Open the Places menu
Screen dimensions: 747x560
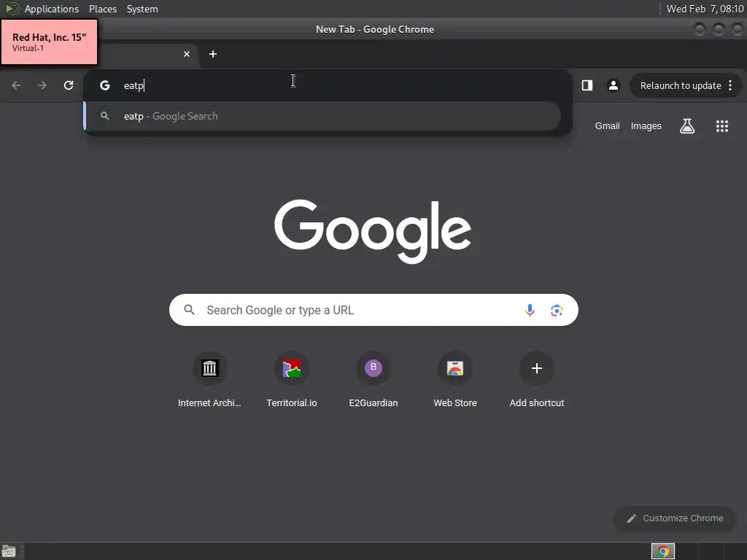pos(102,9)
